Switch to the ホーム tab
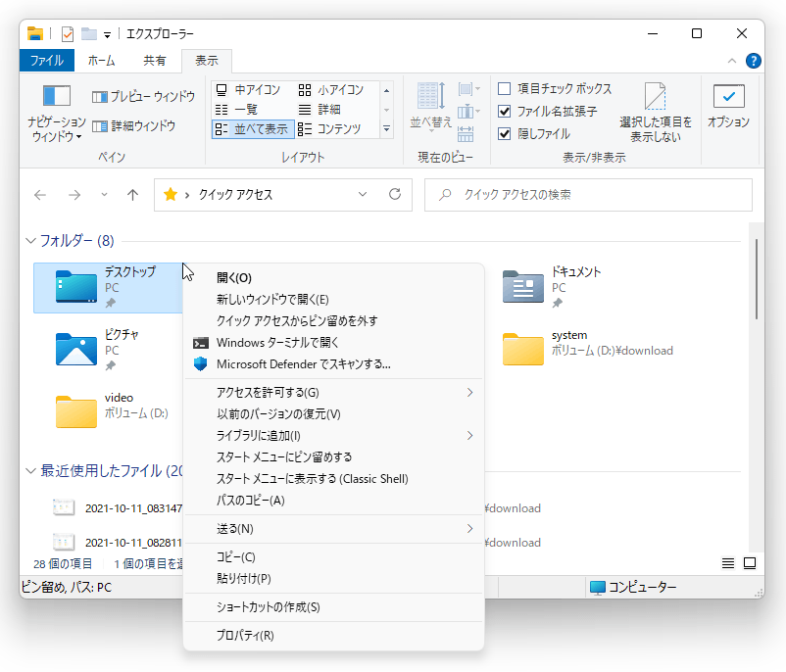 [101, 61]
